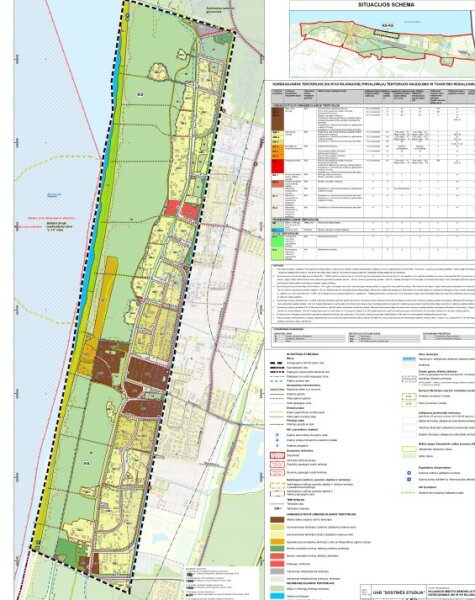Click the tall brown cell in the regulations table
The width and height of the screenshot is (475, 600).
(x=278, y=119)
